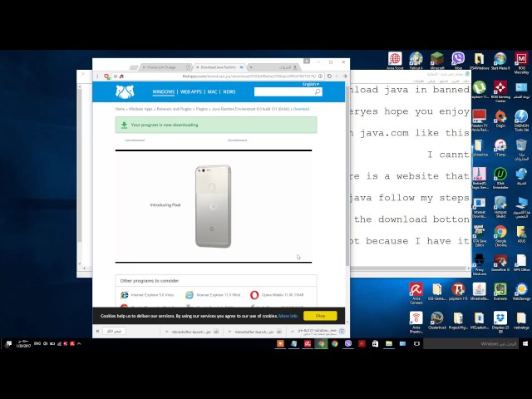Click the Chrome page vertical scrollbar
Image resolution: width=532 pixels, height=399 pixels.
pos(347,176)
